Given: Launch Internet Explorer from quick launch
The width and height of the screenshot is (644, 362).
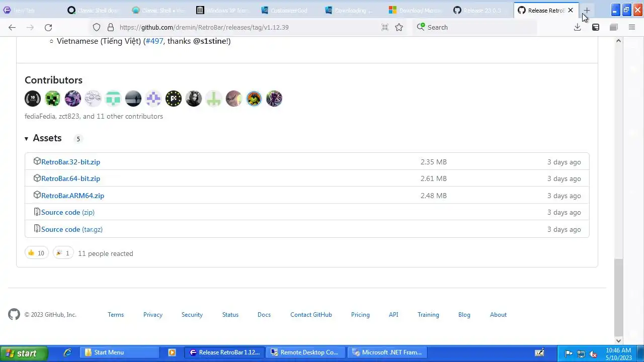Looking at the screenshot, I should (67, 353).
